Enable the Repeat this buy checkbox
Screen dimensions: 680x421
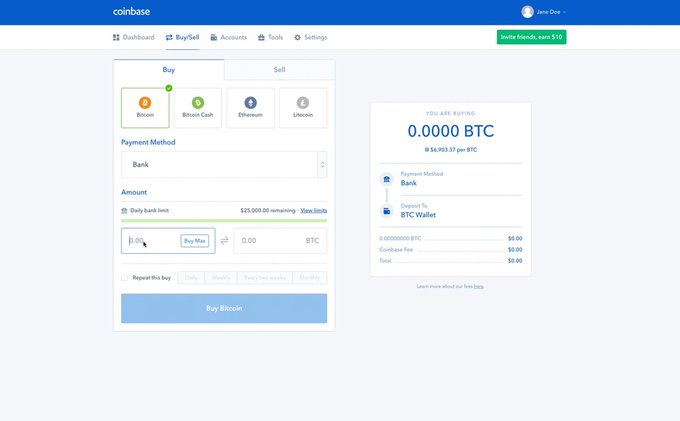click(x=124, y=277)
